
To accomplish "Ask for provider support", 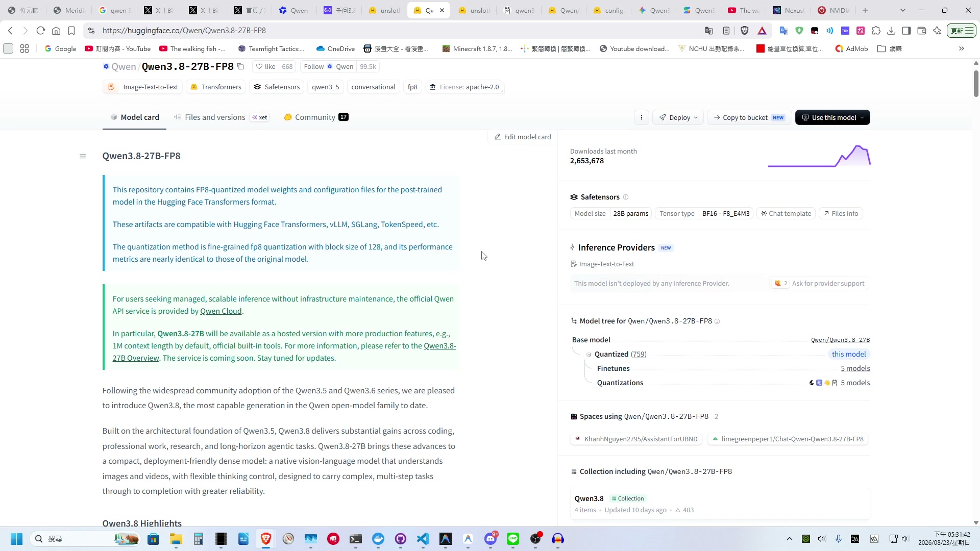I will click(x=819, y=284).
